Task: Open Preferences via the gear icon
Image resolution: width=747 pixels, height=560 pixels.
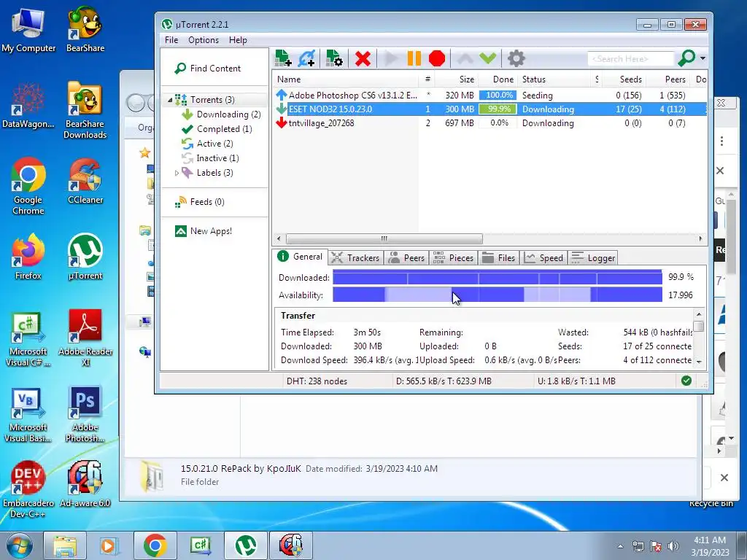Action: click(516, 58)
